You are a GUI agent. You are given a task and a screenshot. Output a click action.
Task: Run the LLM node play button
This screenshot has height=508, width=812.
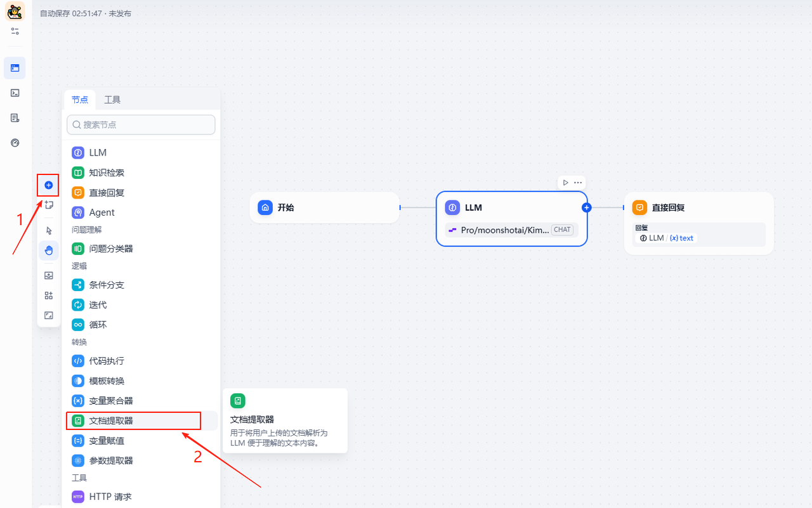(x=565, y=183)
